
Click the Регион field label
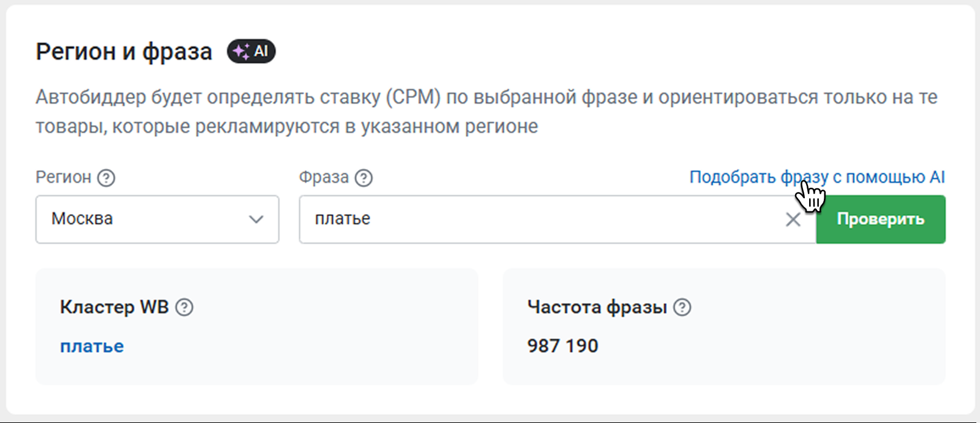[x=63, y=177]
